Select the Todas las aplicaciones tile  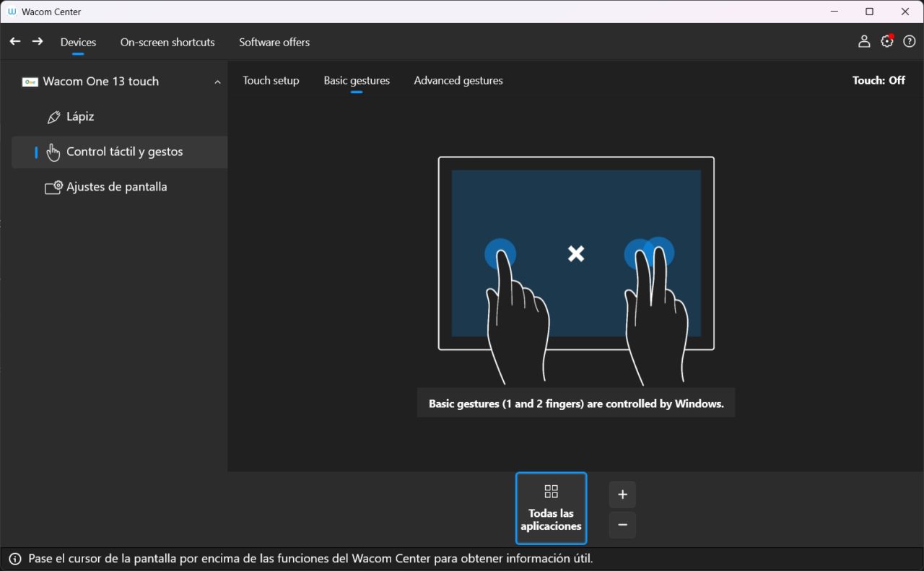551,508
